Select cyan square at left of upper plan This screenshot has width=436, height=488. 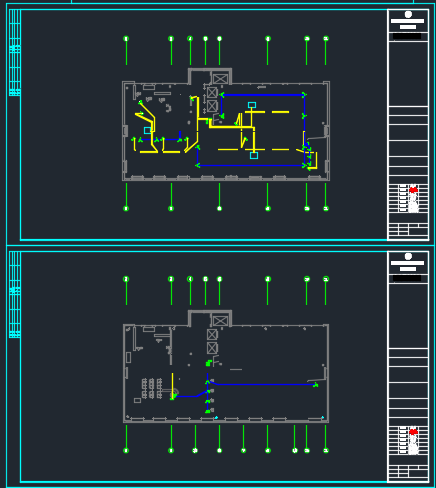(x=147, y=130)
